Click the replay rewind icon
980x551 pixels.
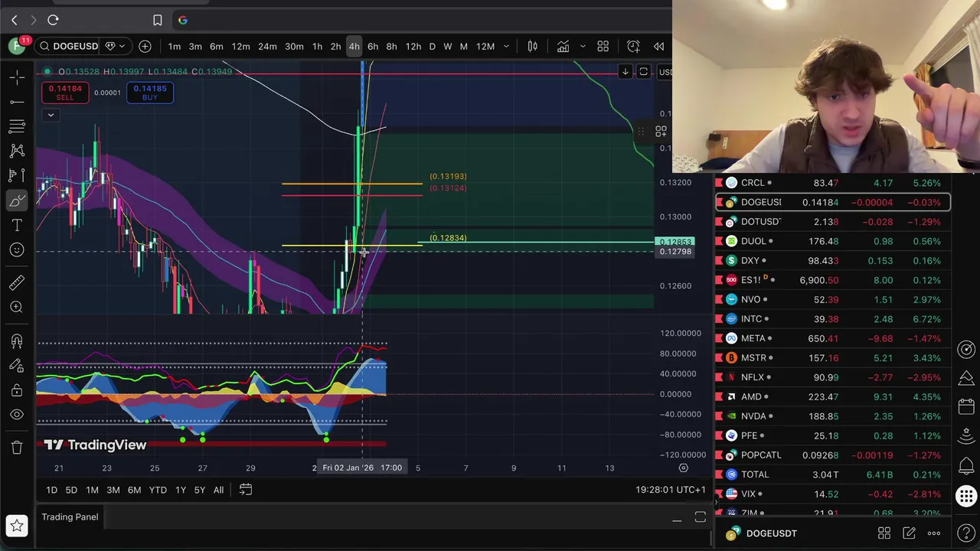[658, 47]
